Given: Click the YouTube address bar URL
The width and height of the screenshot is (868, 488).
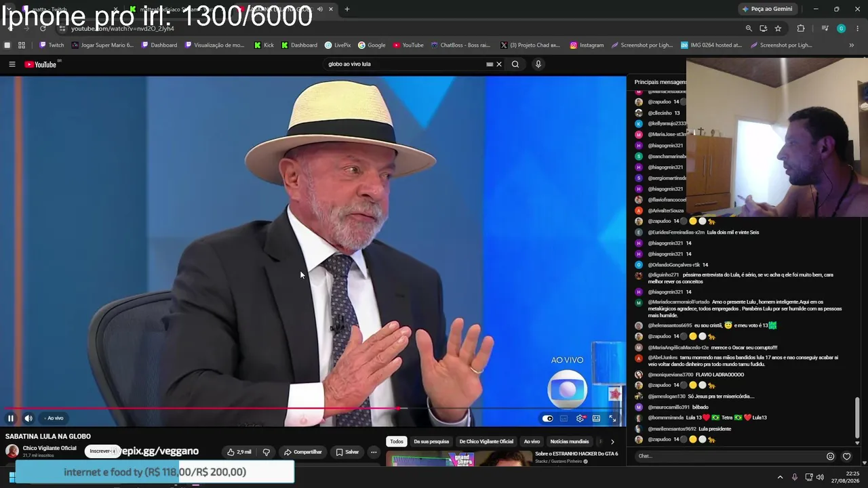Looking at the screenshot, I should pyautogui.click(x=123, y=28).
